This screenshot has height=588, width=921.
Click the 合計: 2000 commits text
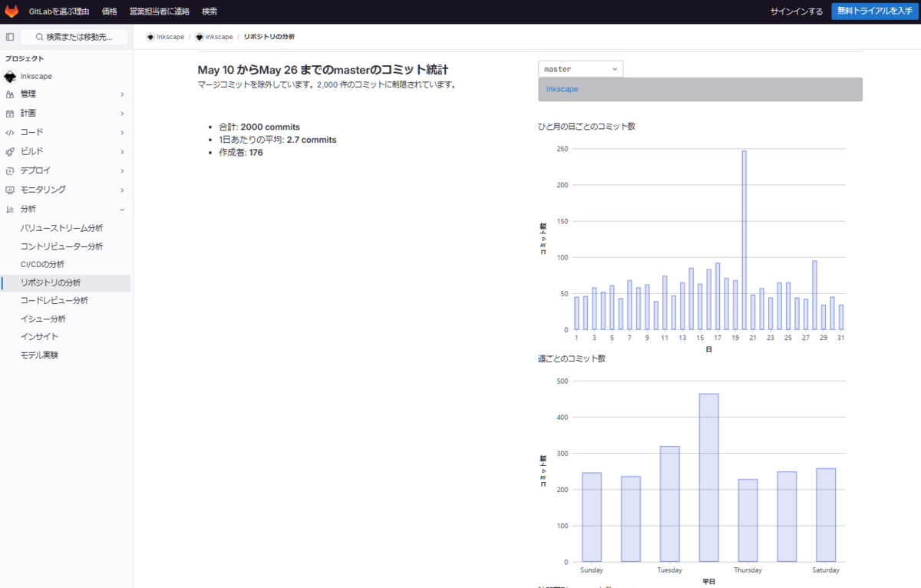click(259, 127)
